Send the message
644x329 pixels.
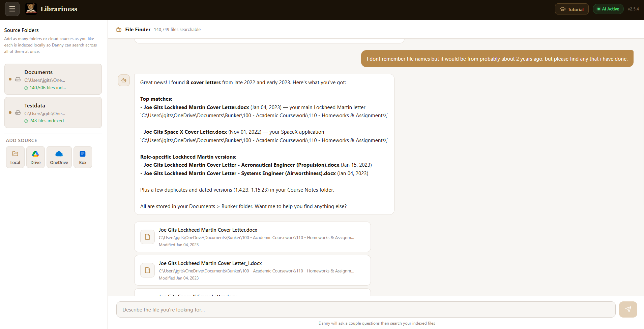pyautogui.click(x=628, y=309)
